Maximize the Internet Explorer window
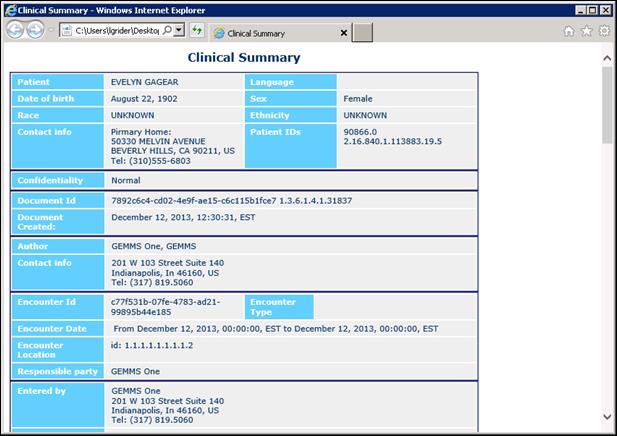 coord(584,9)
